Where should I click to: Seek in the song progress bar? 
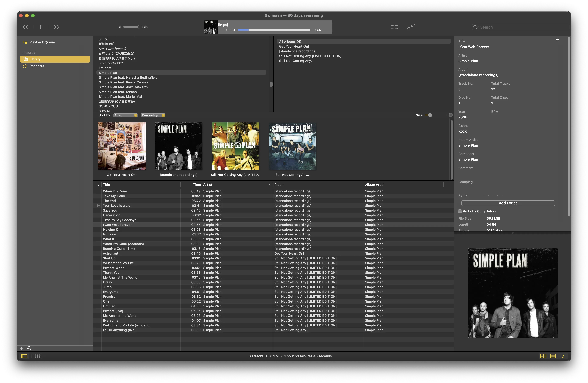(x=274, y=30)
